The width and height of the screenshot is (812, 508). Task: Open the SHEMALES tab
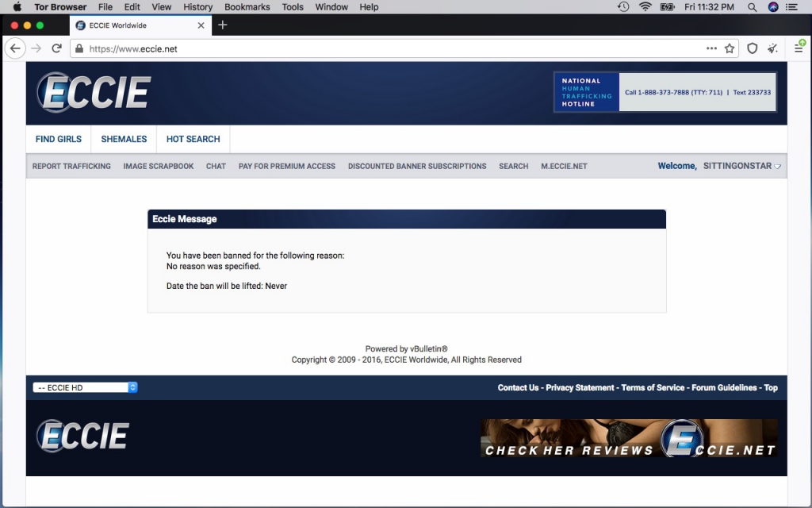tap(124, 139)
